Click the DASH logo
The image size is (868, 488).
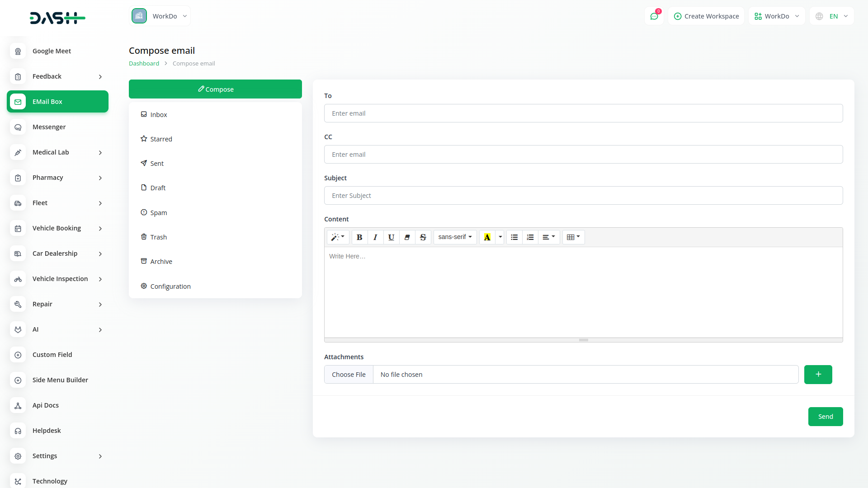pos(57,18)
